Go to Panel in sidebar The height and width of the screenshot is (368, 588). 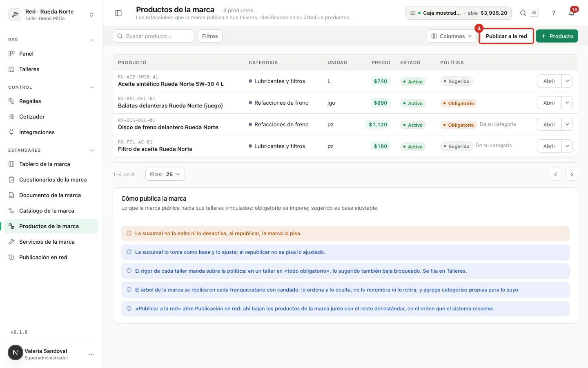click(x=51, y=54)
